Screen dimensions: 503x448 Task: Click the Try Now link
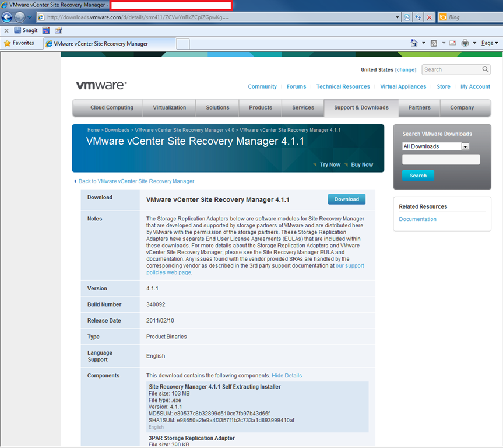(x=330, y=164)
